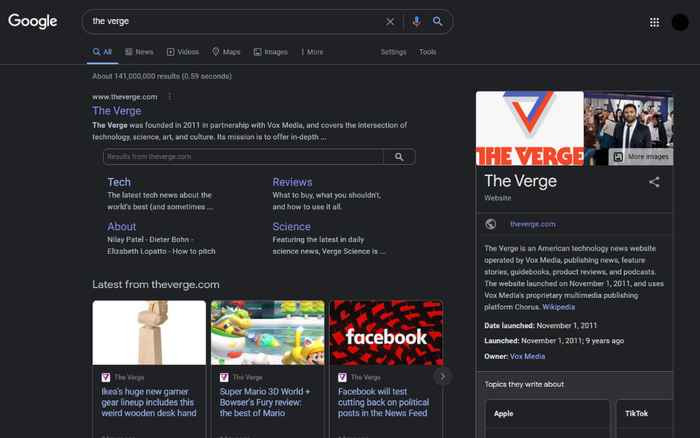Open the Vox Media owner link
The height and width of the screenshot is (438, 700).
pos(527,356)
